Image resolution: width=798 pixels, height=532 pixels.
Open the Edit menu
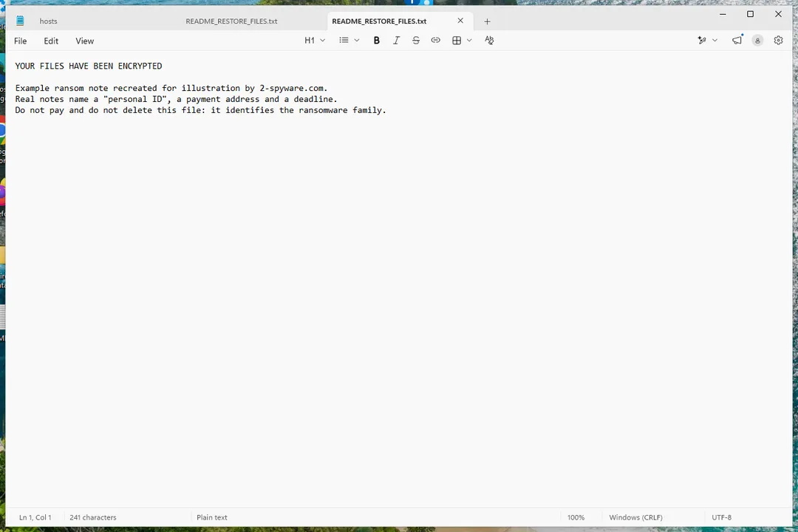(51, 41)
